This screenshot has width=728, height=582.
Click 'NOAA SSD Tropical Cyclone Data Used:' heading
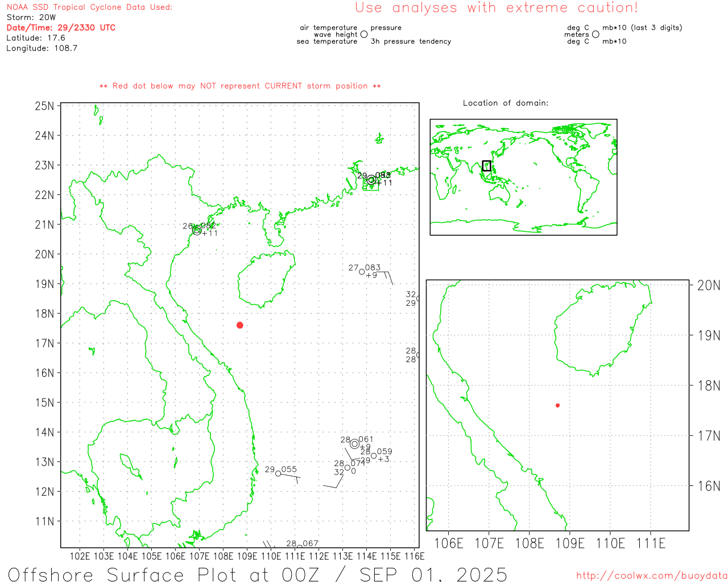point(89,7)
